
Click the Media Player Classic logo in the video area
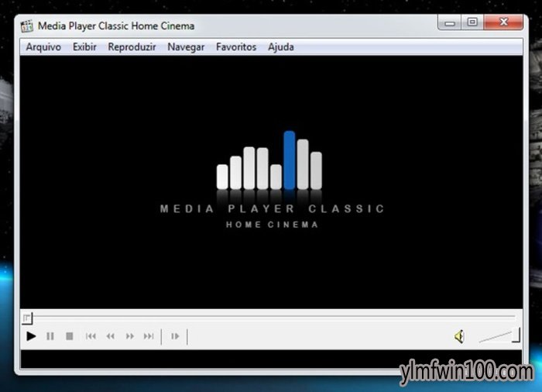point(272,180)
